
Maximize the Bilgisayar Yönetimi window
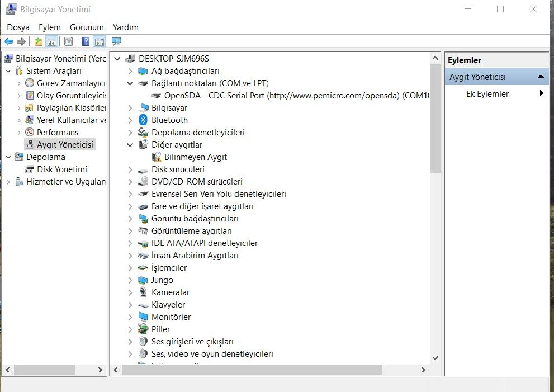[x=500, y=9]
